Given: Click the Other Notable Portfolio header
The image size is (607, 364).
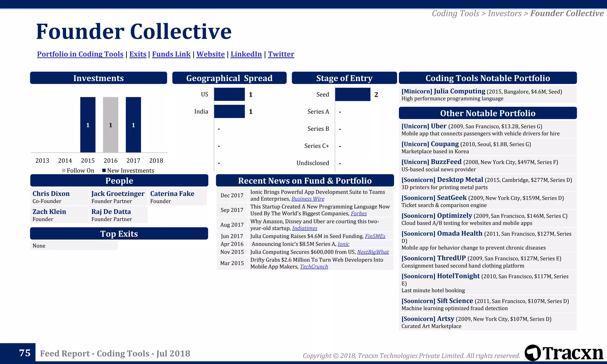Looking at the screenshot, I should pyautogui.click(x=488, y=113).
